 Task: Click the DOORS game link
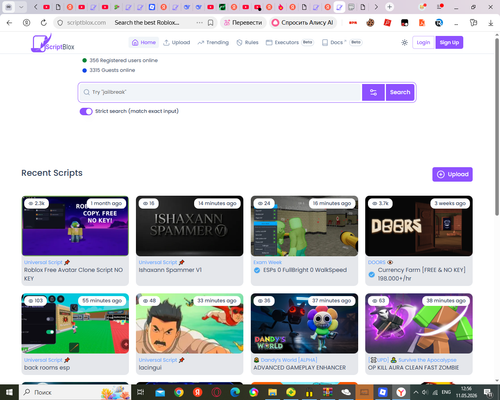point(377,262)
